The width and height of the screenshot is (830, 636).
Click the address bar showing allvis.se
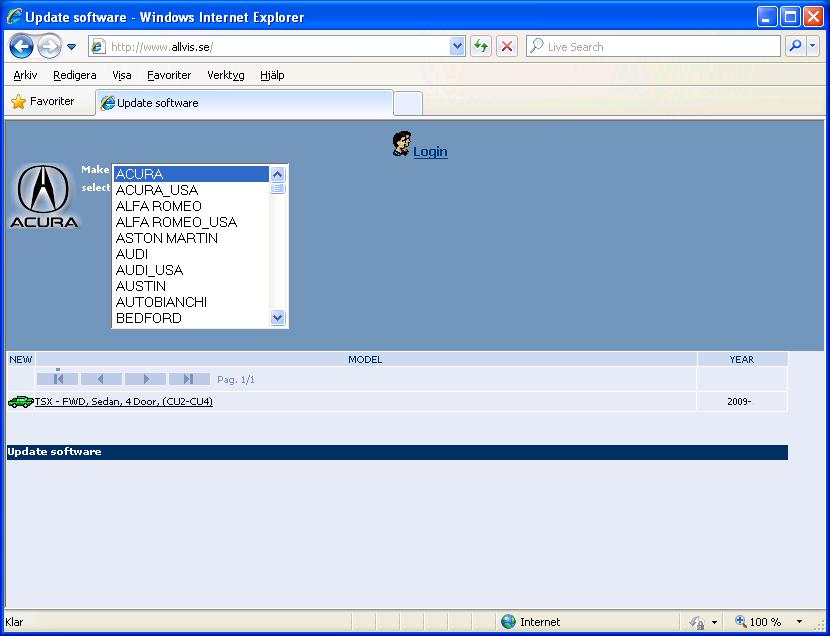coord(270,47)
